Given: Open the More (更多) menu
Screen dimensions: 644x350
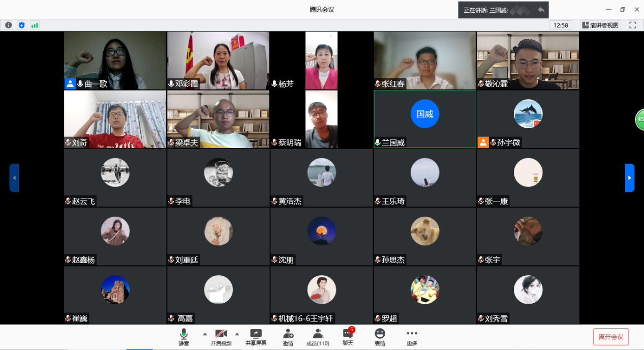Looking at the screenshot, I should pyautogui.click(x=412, y=337).
